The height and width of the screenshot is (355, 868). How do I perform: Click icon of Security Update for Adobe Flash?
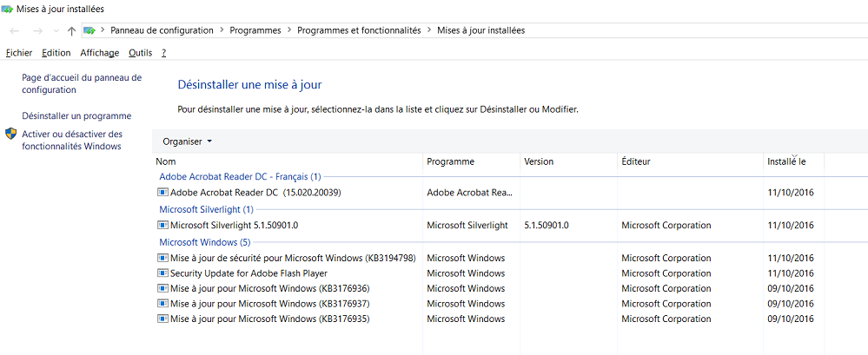click(x=162, y=273)
